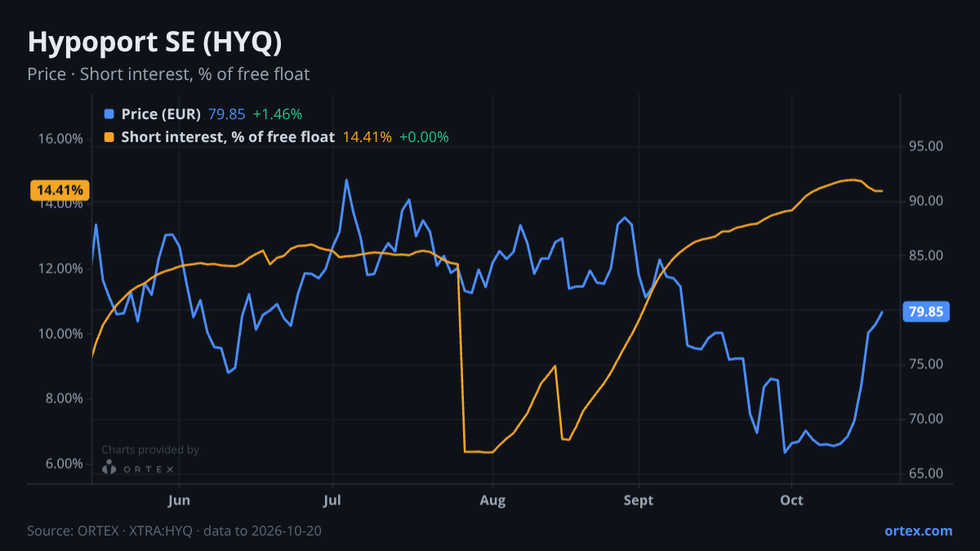
Task: Toggle the Short interest, % of free float legend label
Action: coord(228,137)
